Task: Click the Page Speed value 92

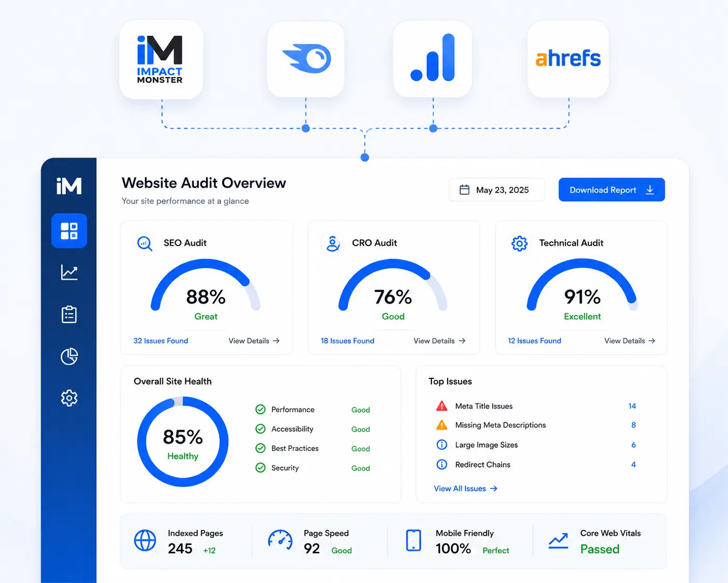Action: click(x=312, y=549)
